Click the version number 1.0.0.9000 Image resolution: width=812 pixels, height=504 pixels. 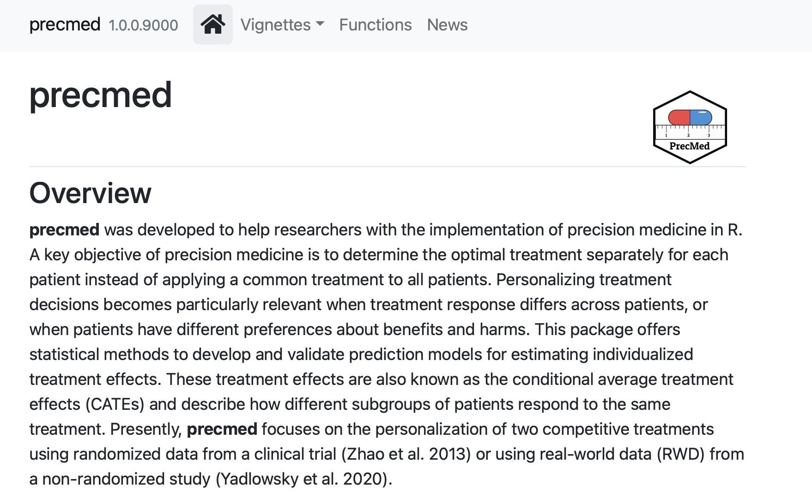click(x=143, y=25)
